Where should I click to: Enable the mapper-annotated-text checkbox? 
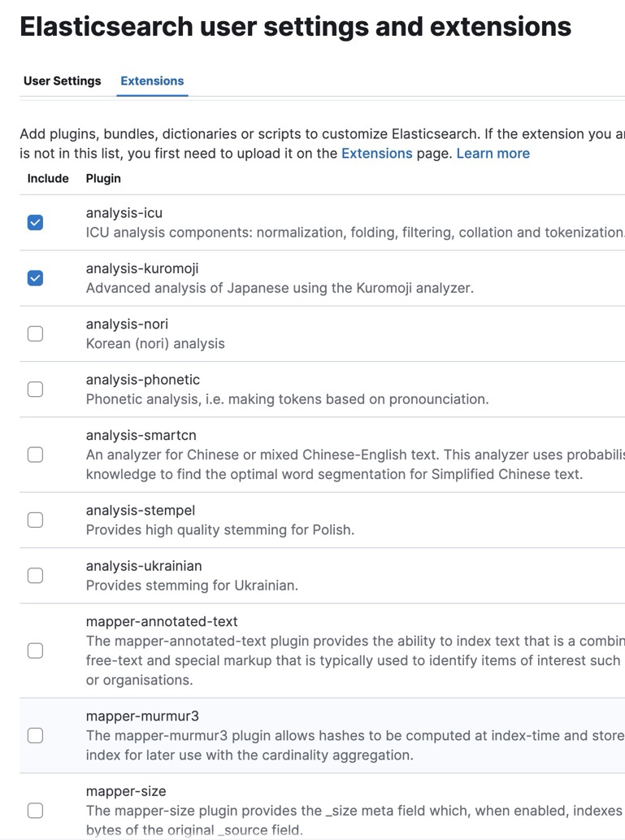click(x=35, y=651)
